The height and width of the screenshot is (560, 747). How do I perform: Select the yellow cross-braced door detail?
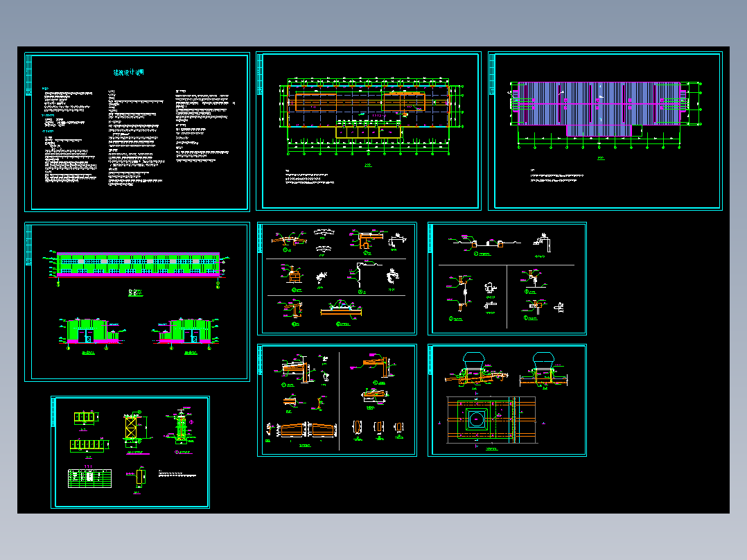132,427
